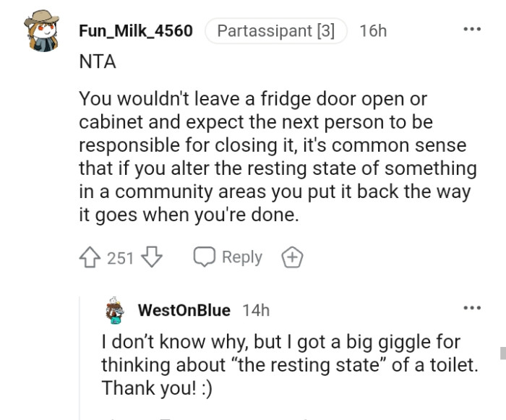Image resolution: width=506 pixels, height=420 pixels.
Task: Click the NTA verdict text
Action: (97, 62)
